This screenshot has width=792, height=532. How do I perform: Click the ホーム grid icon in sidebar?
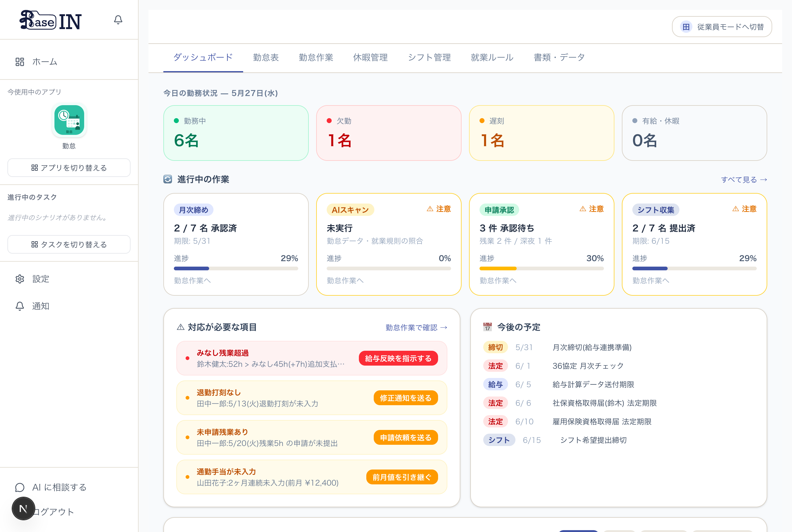(20, 62)
